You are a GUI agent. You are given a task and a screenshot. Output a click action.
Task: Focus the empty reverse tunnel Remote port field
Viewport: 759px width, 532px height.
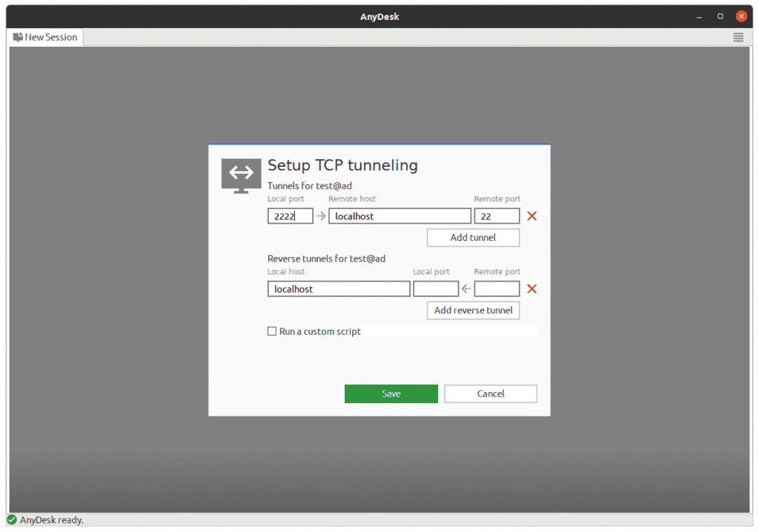[497, 289]
